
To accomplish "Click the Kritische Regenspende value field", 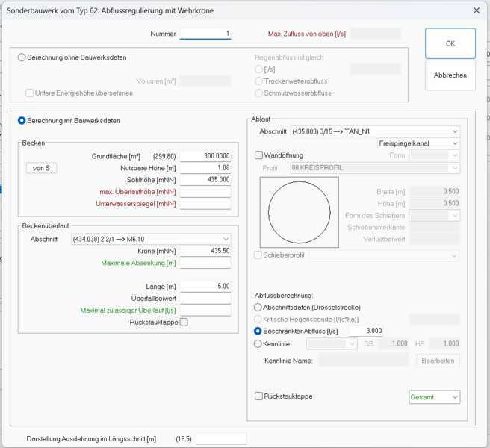I will [435, 320].
